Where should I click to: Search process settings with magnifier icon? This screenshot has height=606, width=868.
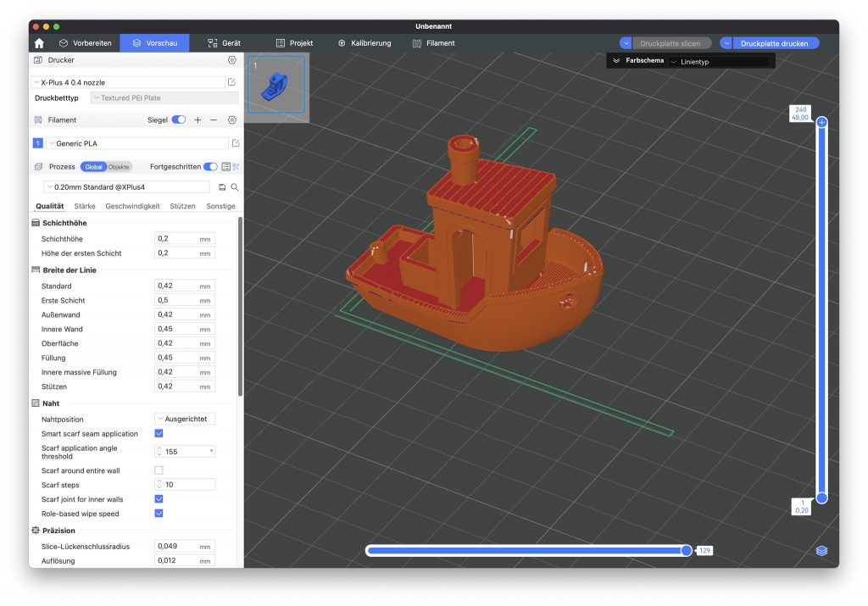pos(235,187)
